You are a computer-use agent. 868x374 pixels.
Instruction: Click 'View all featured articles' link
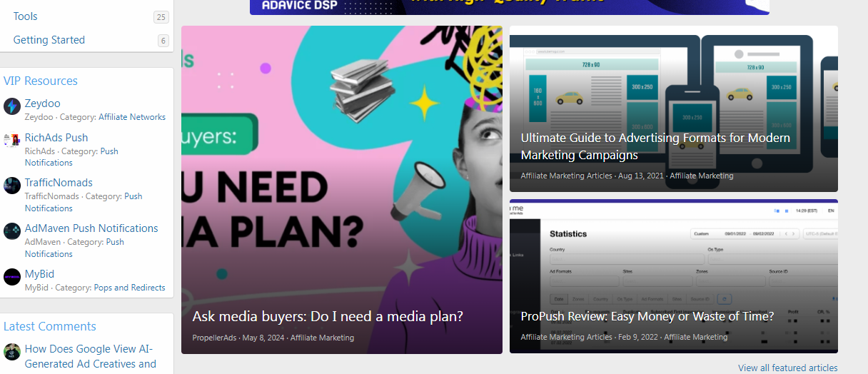(788, 368)
